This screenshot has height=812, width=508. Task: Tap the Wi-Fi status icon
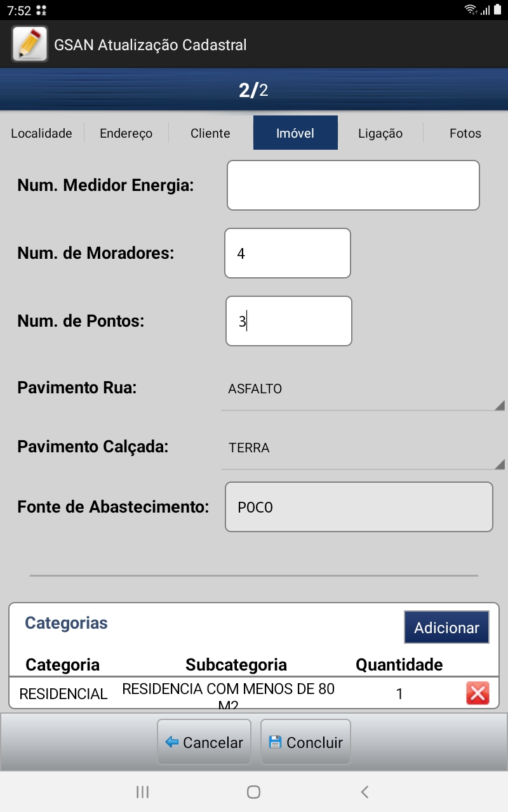(471, 10)
